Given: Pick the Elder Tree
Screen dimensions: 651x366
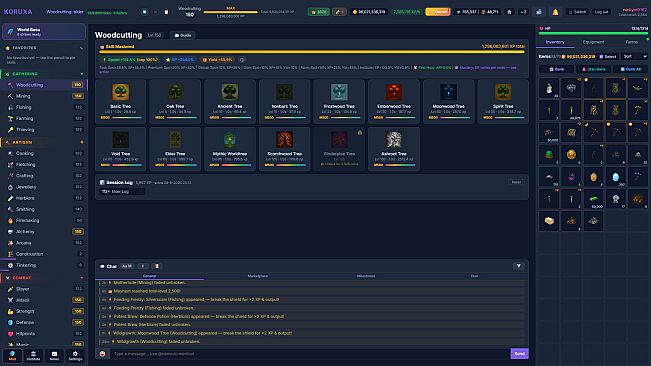Looking at the screenshot, I should coord(175,149).
